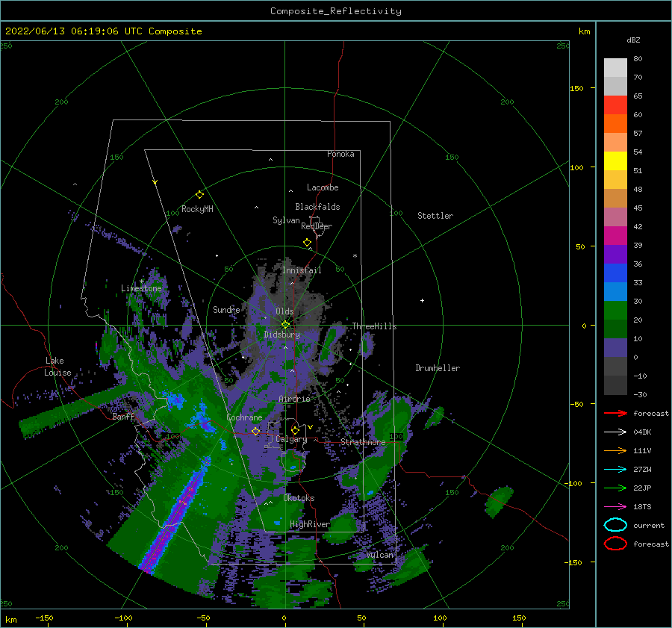Pick the orange swatch below 60 dBZ

(x=615, y=123)
